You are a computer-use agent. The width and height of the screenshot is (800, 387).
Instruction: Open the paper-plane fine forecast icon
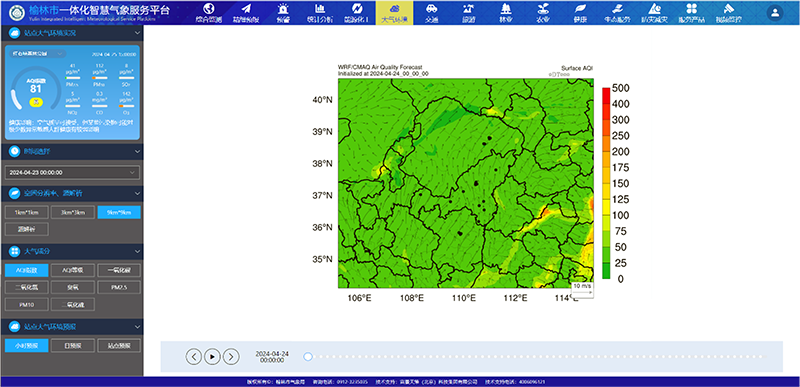pos(246,9)
